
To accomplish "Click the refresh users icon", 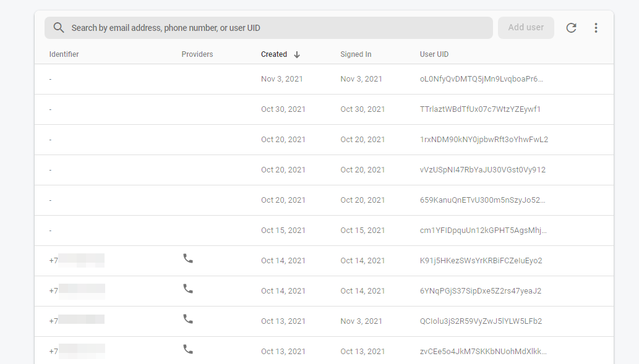I will [x=571, y=28].
